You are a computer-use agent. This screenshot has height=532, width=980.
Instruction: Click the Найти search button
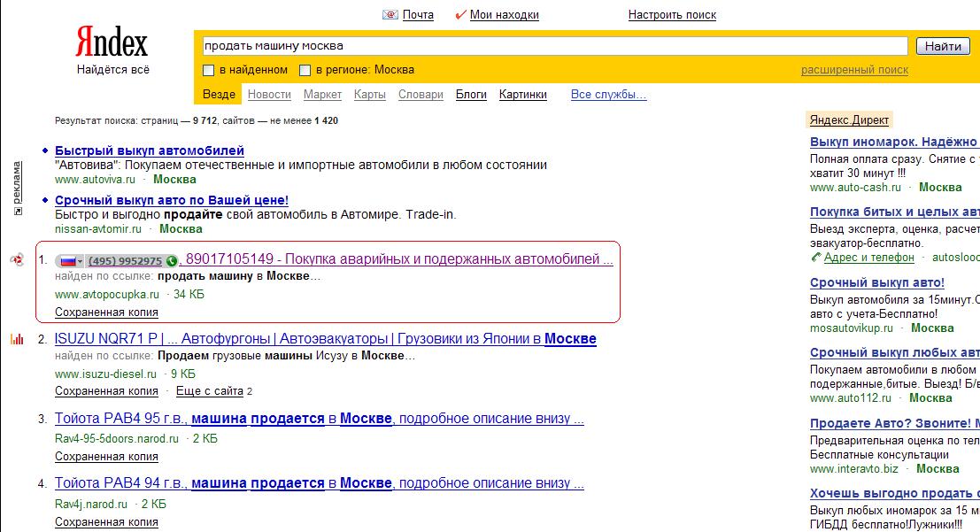(943, 46)
